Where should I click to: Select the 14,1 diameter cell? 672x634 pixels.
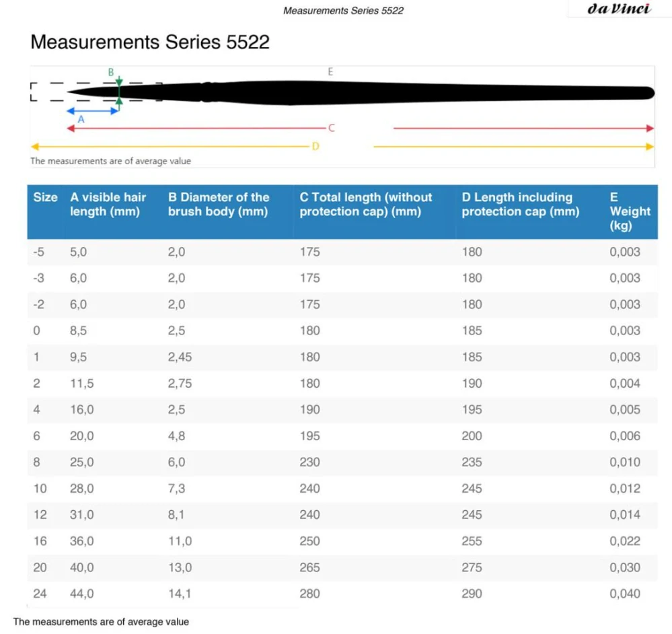pyautogui.click(x=180, y=594)
